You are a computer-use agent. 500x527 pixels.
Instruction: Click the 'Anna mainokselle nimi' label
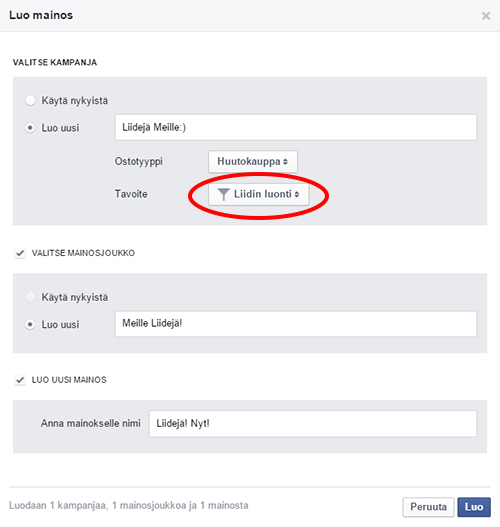pos(91,423)
